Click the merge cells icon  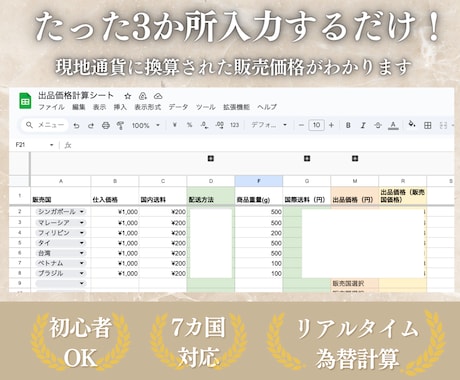pyautogui.click(x=443, y=125)
